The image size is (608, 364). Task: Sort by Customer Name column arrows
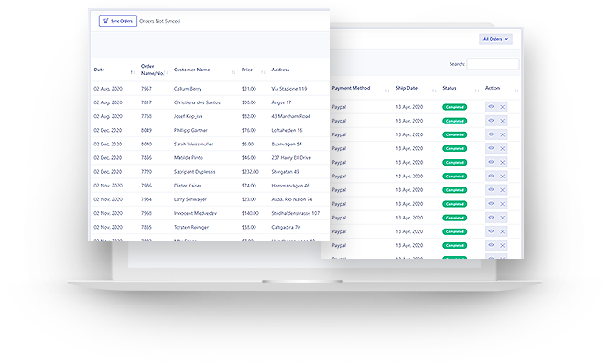click(x=233, y=72)
